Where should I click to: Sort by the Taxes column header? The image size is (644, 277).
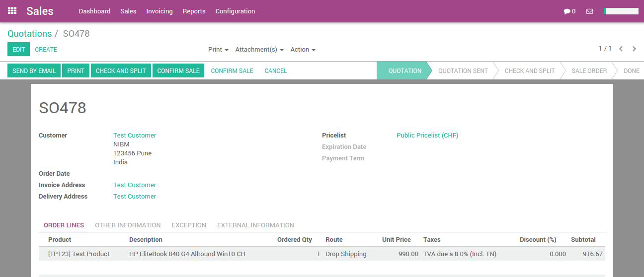click(432, 239)
